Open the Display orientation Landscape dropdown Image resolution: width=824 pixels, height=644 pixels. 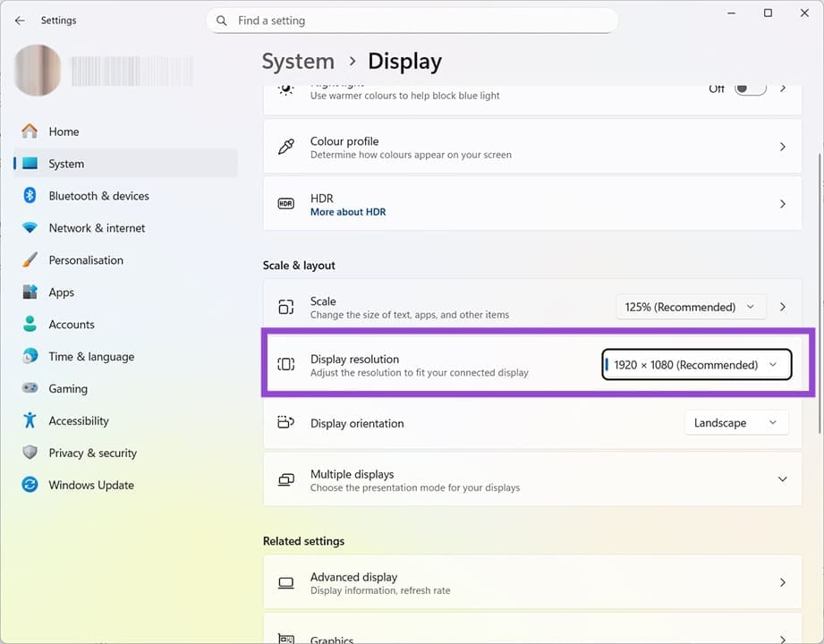coord(735,423)
